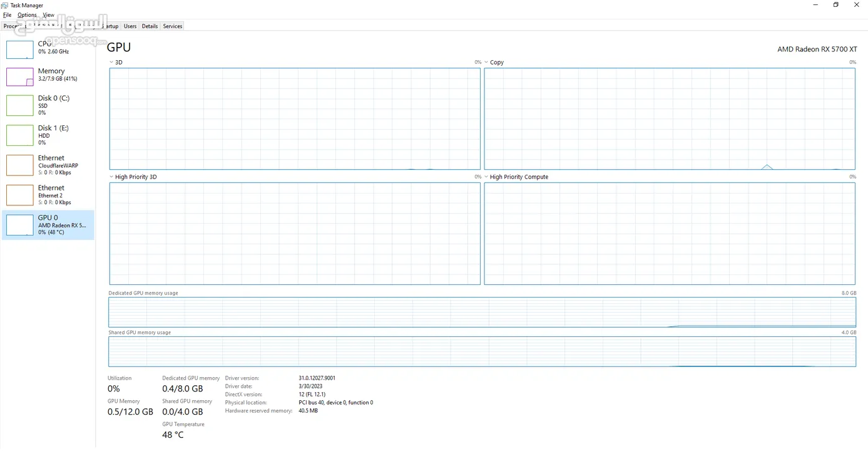The width and height of the screenshot is (868, 451).
Task: Click the 8.0 GB dedicated memory scale label
Action: 849,293
